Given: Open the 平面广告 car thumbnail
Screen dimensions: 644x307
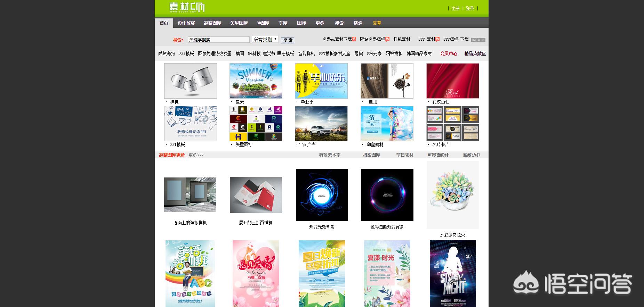Looking at the screenshot, I should point(321,124).
